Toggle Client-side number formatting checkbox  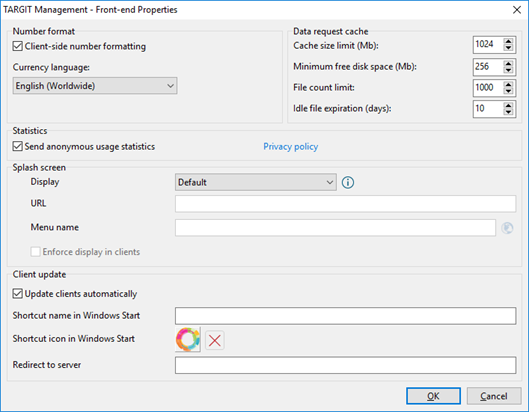coord(18,46)
